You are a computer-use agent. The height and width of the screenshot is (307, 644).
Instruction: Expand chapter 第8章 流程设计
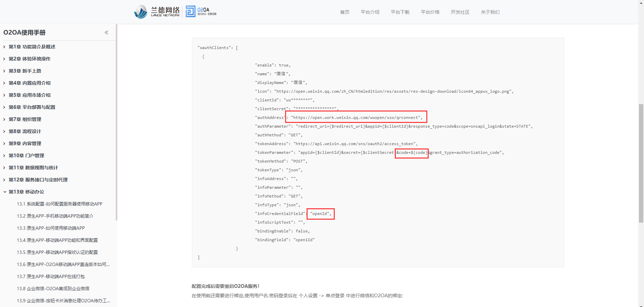(x=4, y=132)
